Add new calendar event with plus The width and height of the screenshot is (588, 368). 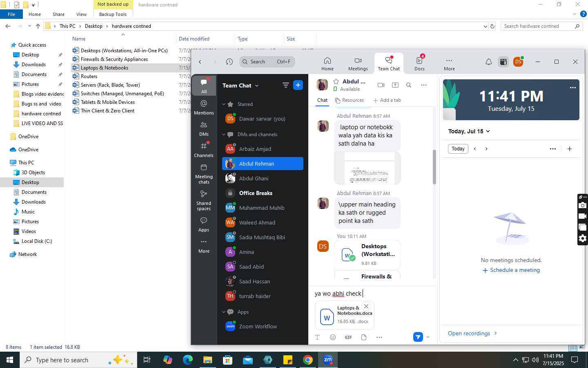coord(570,149)
